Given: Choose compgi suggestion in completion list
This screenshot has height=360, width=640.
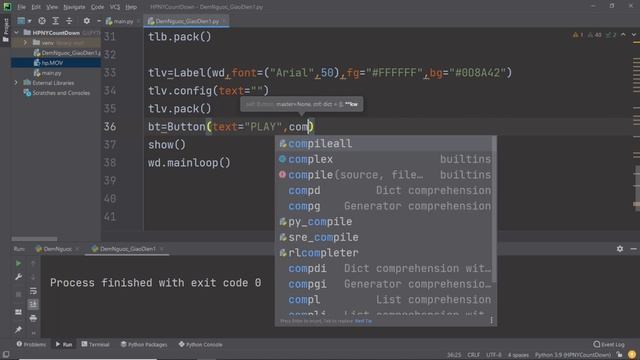Looking at the screenshot, I should [x=385, y=284].
